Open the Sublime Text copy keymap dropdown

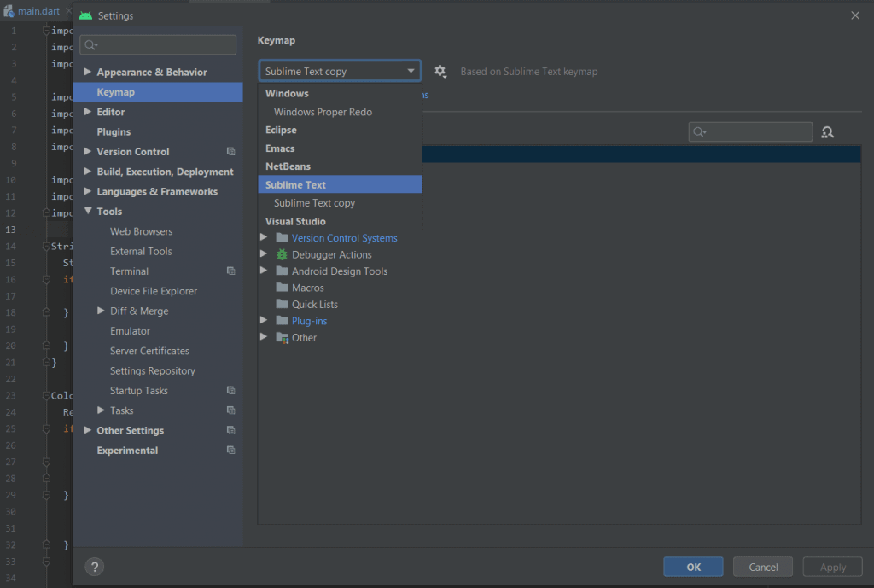coord(340,72)
